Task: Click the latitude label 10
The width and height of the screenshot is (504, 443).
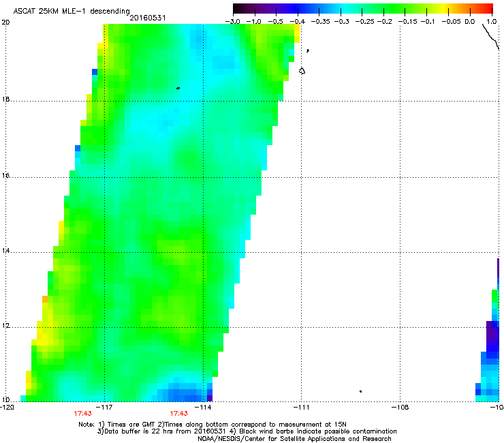Action: (x=5, y=400)
